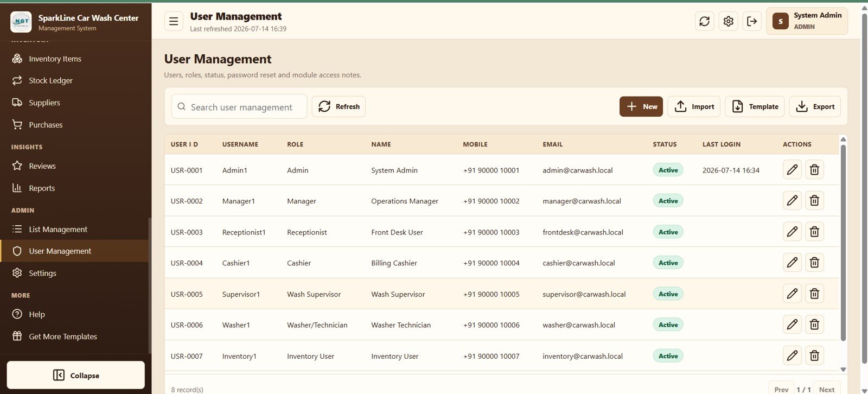The height and width of the screenshot is (394, 868).
Task: Click the Refresh button near search
Action: 339,107
